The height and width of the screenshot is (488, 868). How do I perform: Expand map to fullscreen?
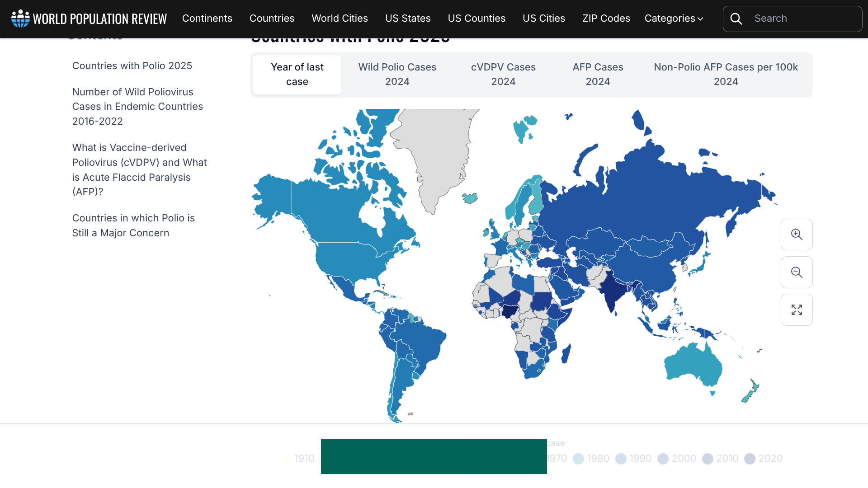[x=797, y=310]
